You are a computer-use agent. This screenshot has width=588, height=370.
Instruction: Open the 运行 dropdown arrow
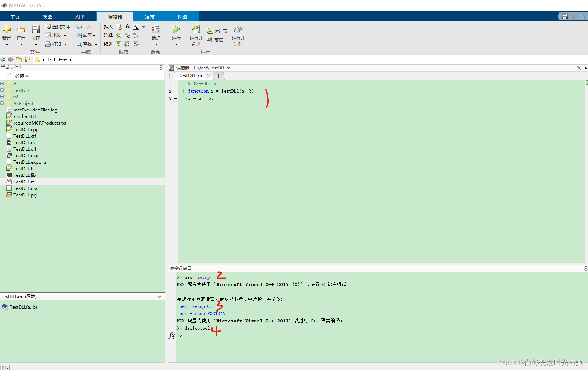coord(177,45)
